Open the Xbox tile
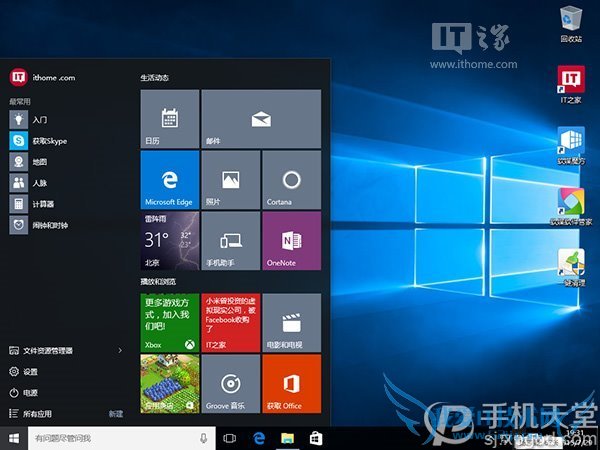This screenshot has height=450, width=600. coord(170,323)
